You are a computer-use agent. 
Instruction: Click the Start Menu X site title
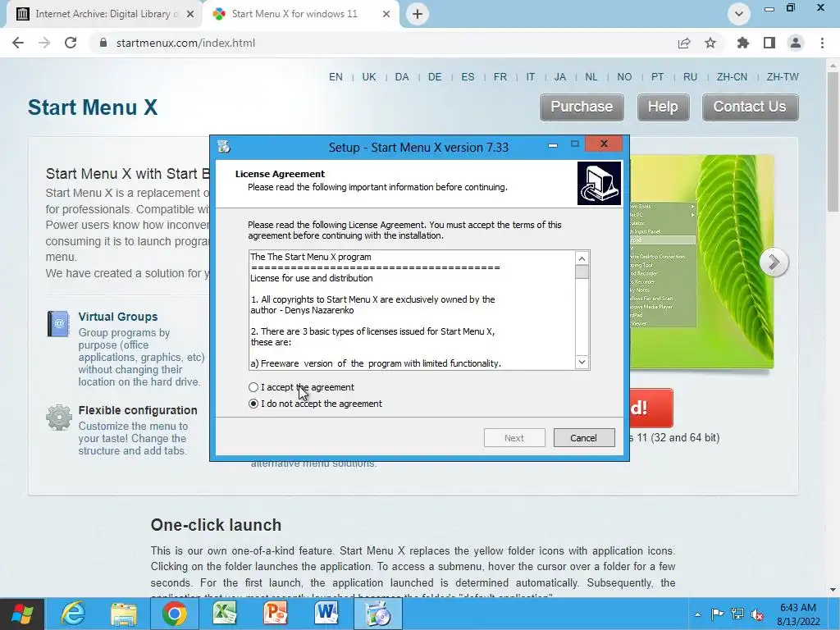pos(93,107)
